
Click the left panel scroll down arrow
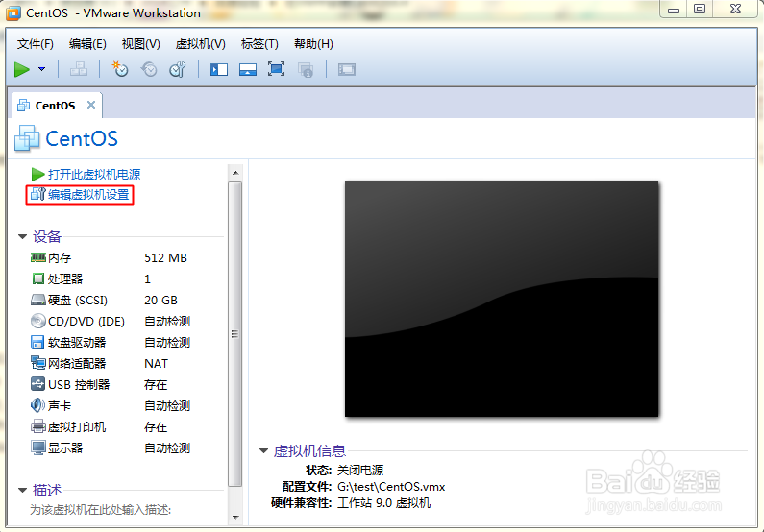tap(235, 518)
